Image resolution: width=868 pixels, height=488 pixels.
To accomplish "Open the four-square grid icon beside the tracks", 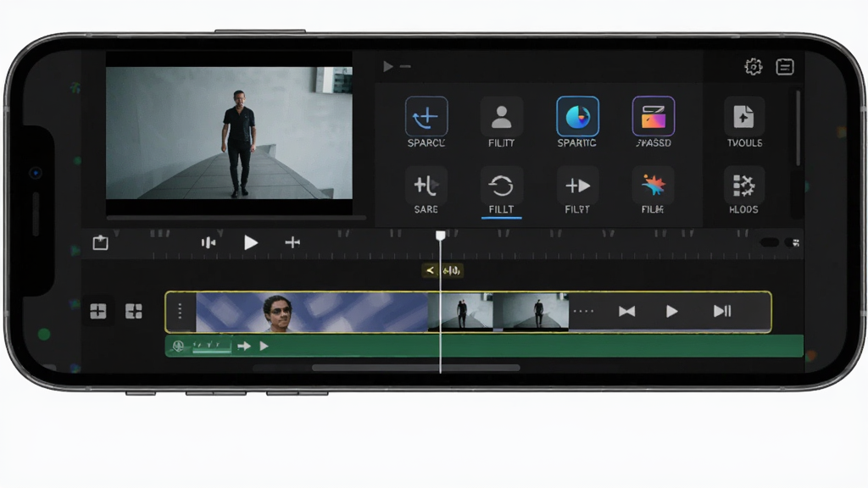I will (133, 311).
